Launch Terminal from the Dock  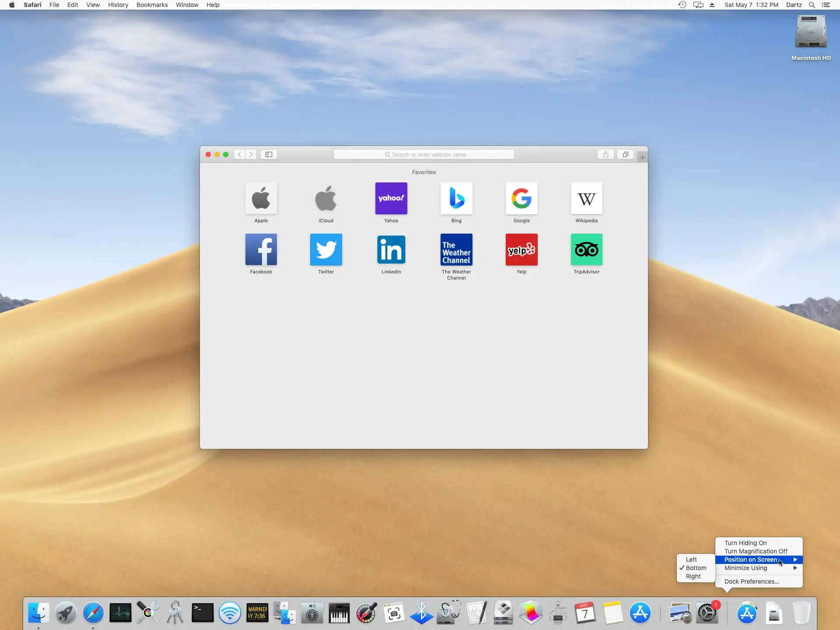click(x=203, y=613)
